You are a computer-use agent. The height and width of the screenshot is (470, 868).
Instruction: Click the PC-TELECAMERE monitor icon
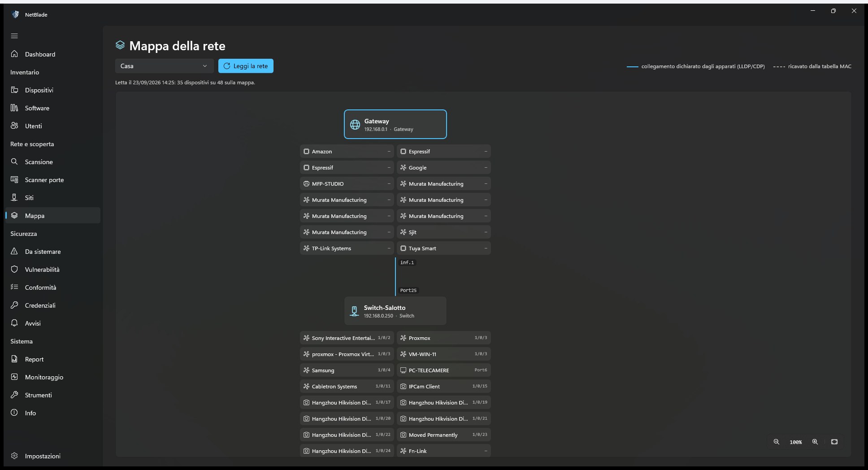[403, 370]
